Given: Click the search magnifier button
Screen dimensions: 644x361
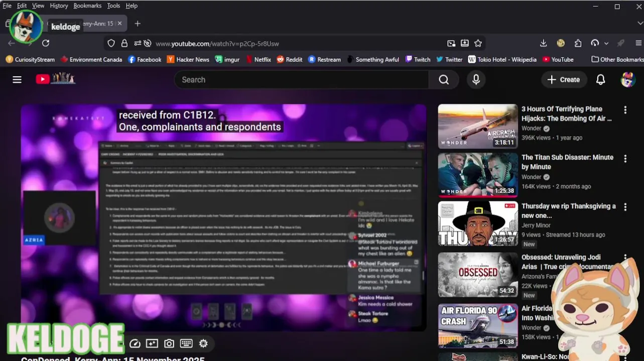Looking at the screenshot, I should click(444, 80).
